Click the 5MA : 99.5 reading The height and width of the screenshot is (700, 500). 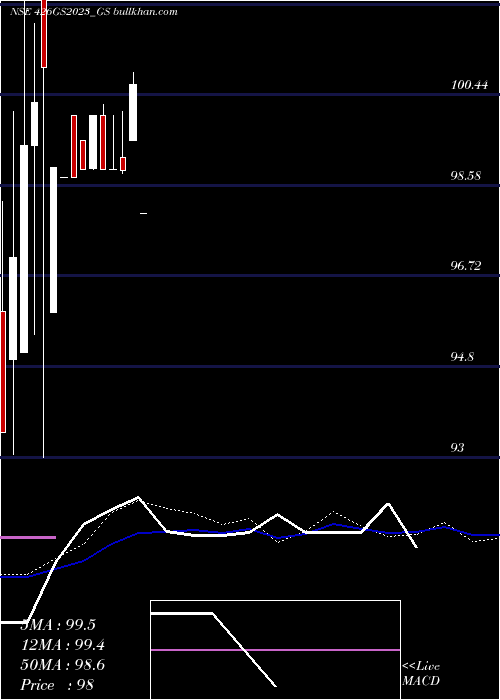point(58,625)
